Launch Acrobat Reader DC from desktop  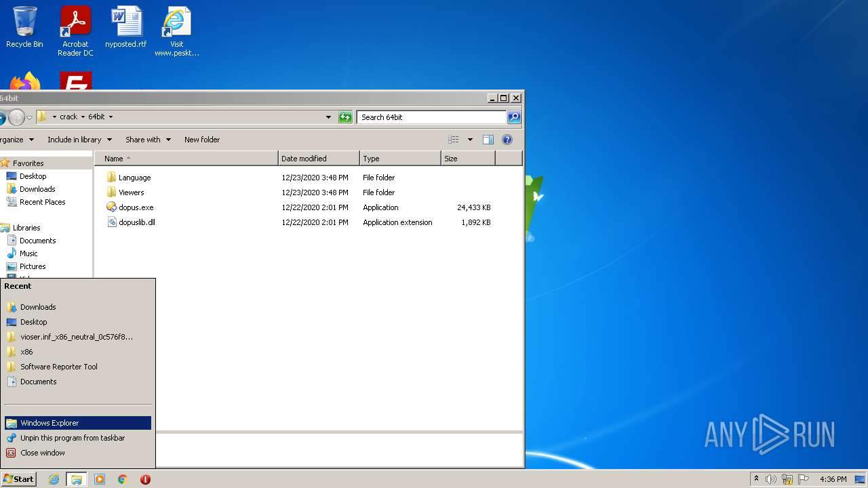[75, 32]
